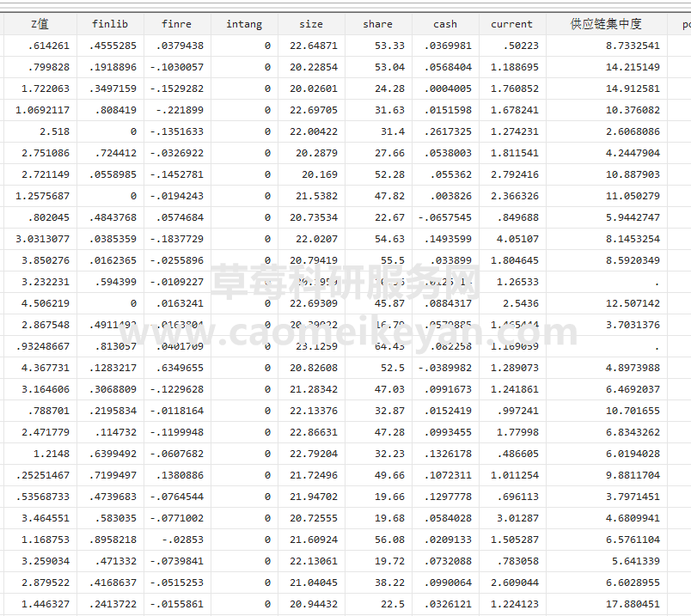This screenshot has height=616, width=691.
Task: Click the finre cell .6349655
Action: pyautogui.click(x=177, y=368)
